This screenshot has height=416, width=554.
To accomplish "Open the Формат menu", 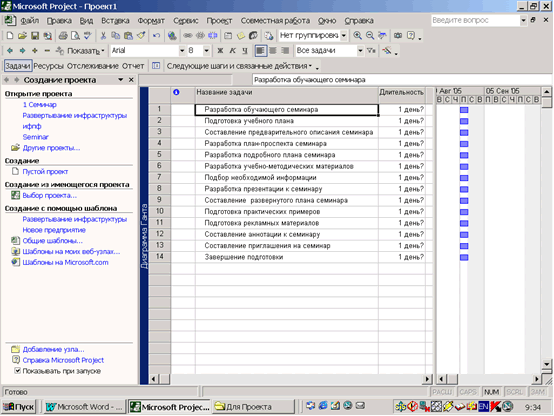I will [151, 21].
